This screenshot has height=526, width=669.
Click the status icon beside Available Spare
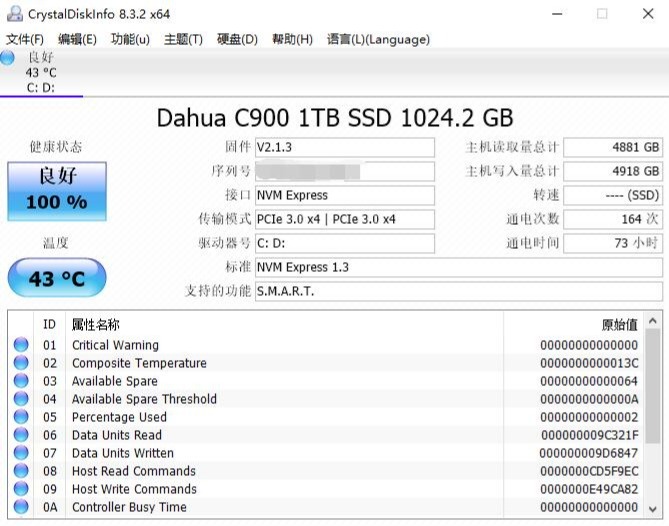pyautogui.click(x=21, y=381)
